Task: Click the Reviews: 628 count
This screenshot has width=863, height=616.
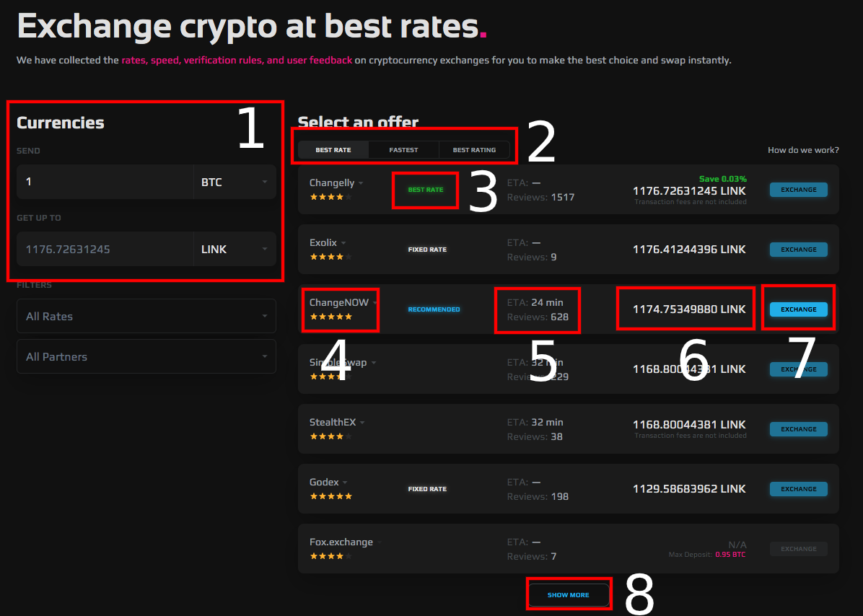Action: coord(538,317)
